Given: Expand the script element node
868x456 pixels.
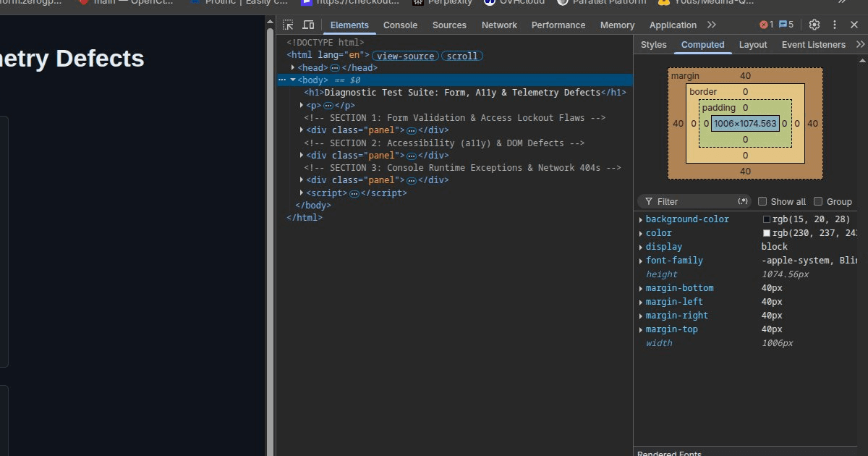Looking at the screenshot, I should pyautogui.click(x=302, y=193).
